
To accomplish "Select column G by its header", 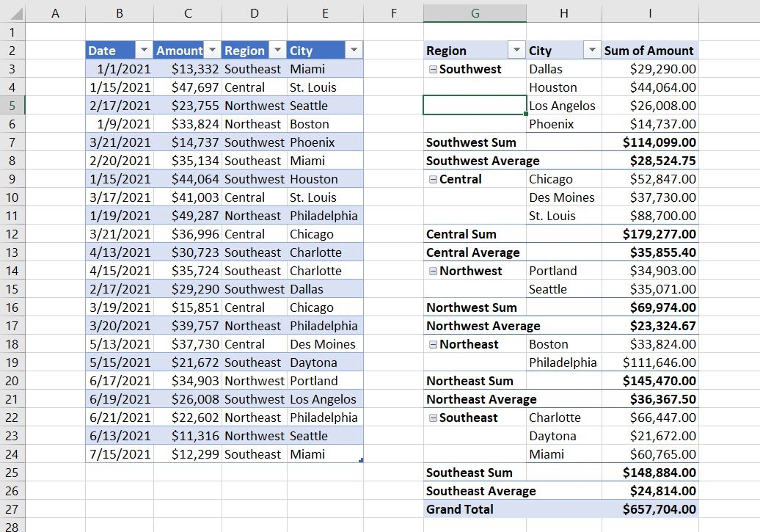I will click(x=475, y=13).
